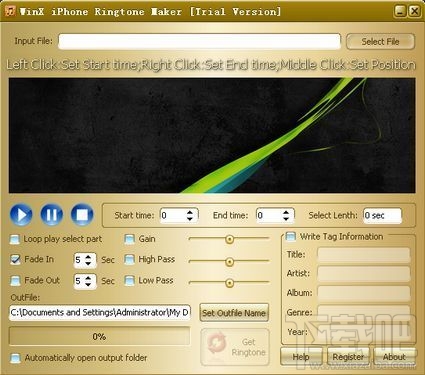Click Set Outfile Name button
Image resolution: width=425 pixels, height=375 pixels.
[x=234, y=313]
